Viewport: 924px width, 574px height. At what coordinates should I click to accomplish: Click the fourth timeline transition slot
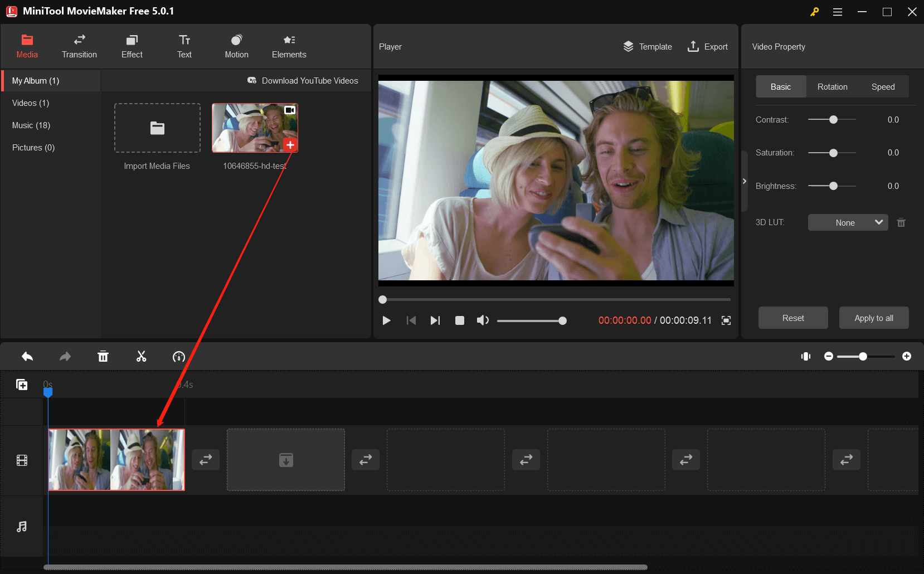pos(686,460)
